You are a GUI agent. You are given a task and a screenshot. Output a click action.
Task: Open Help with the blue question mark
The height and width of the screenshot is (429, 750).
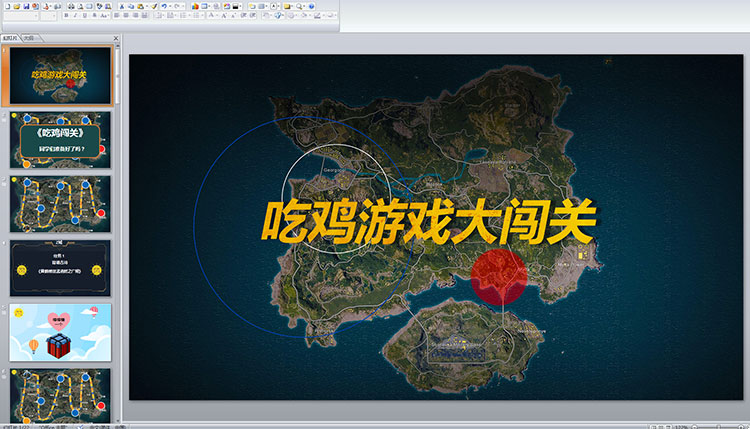tap(311, 6)
